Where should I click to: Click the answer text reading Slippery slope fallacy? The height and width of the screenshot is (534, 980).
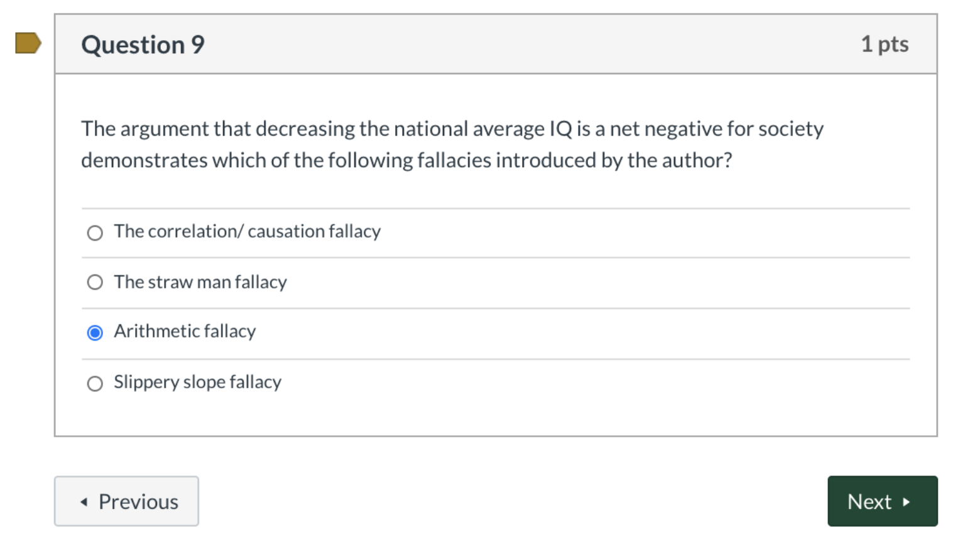(x=197, y=382)
